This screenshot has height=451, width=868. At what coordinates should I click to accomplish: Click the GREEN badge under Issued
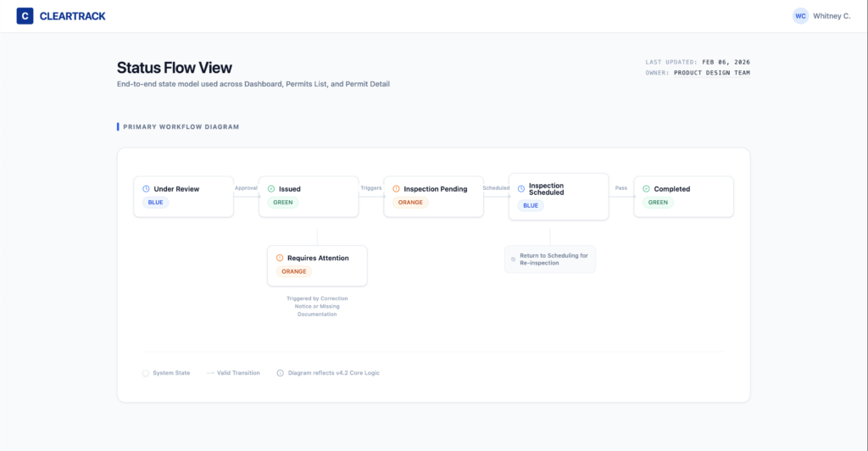(282, 203)
